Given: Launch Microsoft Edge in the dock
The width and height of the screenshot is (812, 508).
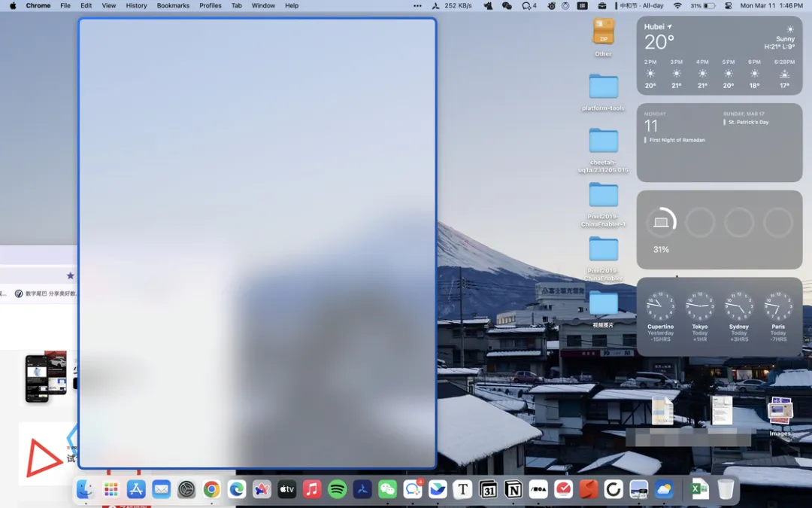Looking at the screenshot, I should point(237,489).
